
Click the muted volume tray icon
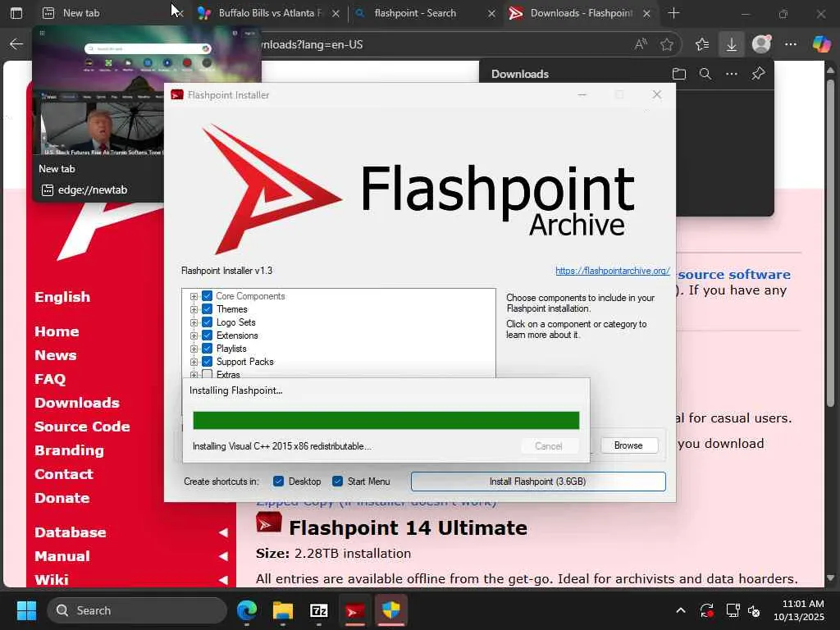click(x=755, y=610)
